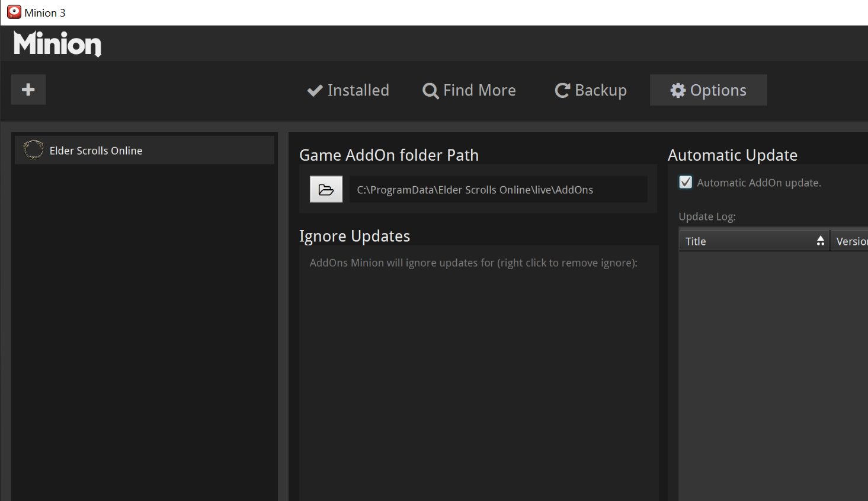Viewport: 868px width, 501px height.
Task: Click the plus add game button
Action: click(28, 90)
